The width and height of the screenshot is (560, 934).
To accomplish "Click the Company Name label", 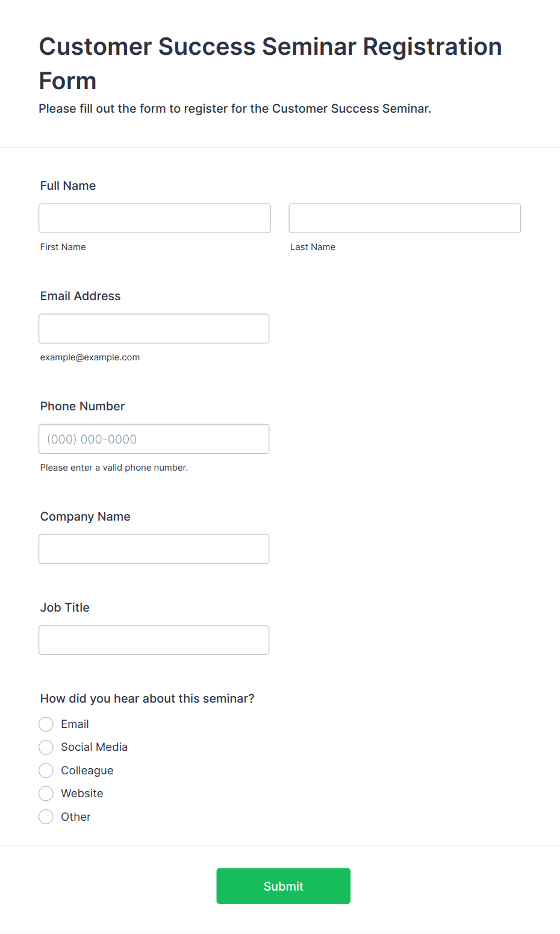I will [86, 516].
